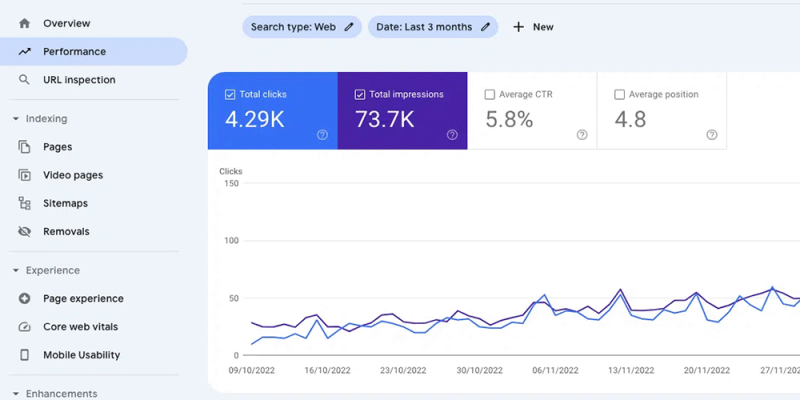The width and height of the screenshot is (800, 400).
Task: Click the URL inspection magnifier icon
Action: pyautogui.click(x=24, y=80)
